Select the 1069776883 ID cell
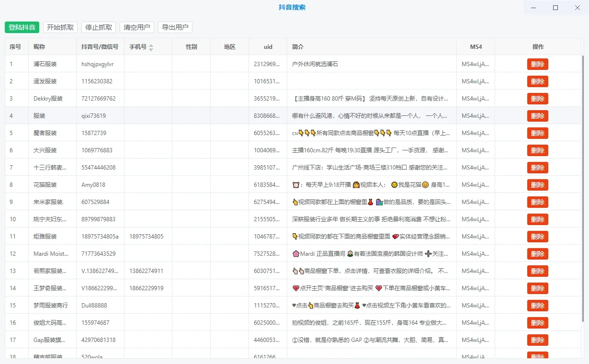 100,150
